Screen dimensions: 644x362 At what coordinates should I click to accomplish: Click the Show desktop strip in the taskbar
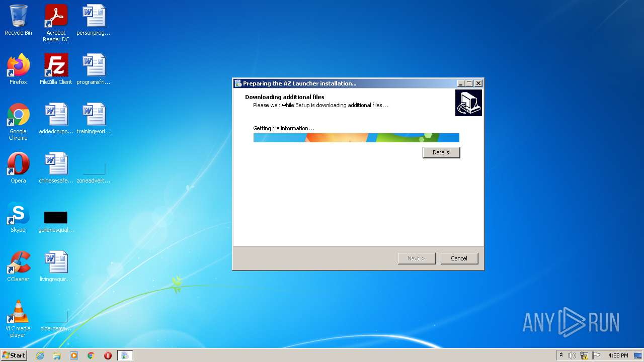(x=639, y=355)
